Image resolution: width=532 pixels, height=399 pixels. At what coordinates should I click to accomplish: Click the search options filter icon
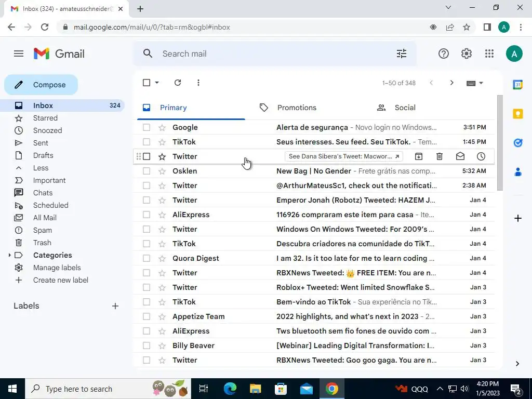click(402, 54)
